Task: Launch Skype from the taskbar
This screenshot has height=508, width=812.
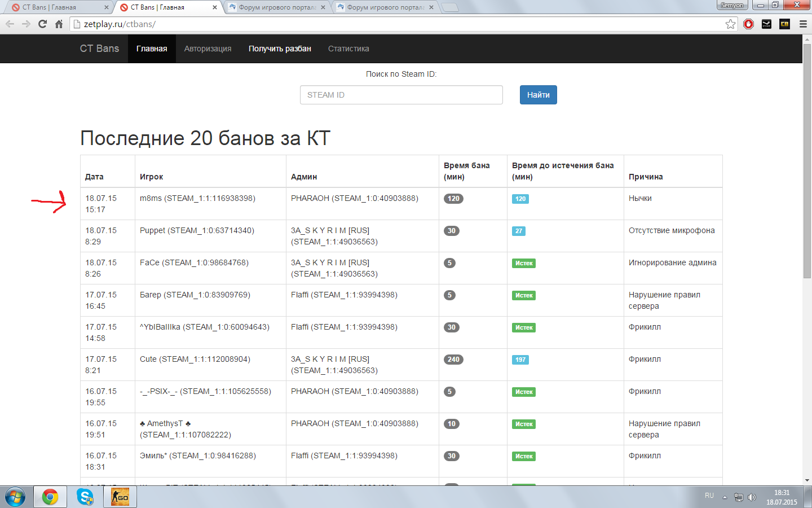Action: tap(85, 497)
